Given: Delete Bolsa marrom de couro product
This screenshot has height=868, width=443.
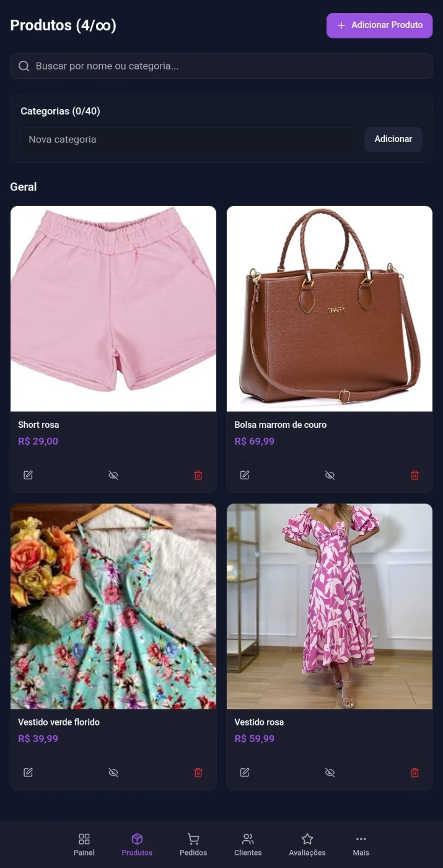Looking at the screenshot, I should point(414,475).
